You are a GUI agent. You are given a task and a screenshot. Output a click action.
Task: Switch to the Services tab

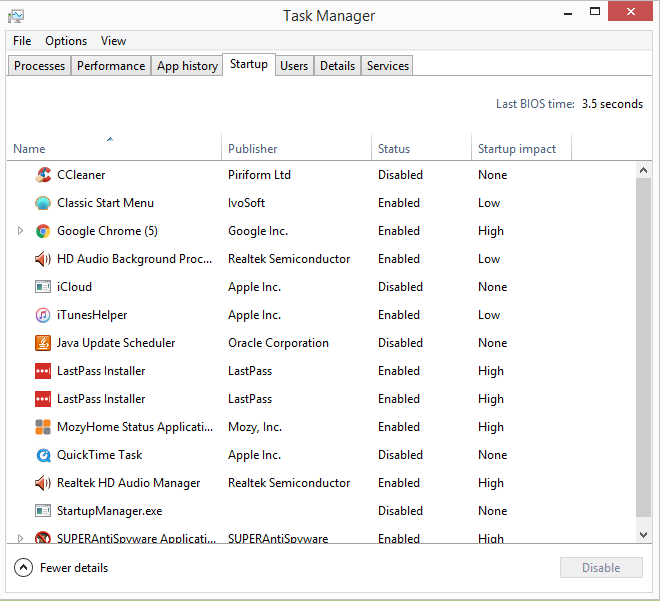pyautogui.click(x=388, y=66)
